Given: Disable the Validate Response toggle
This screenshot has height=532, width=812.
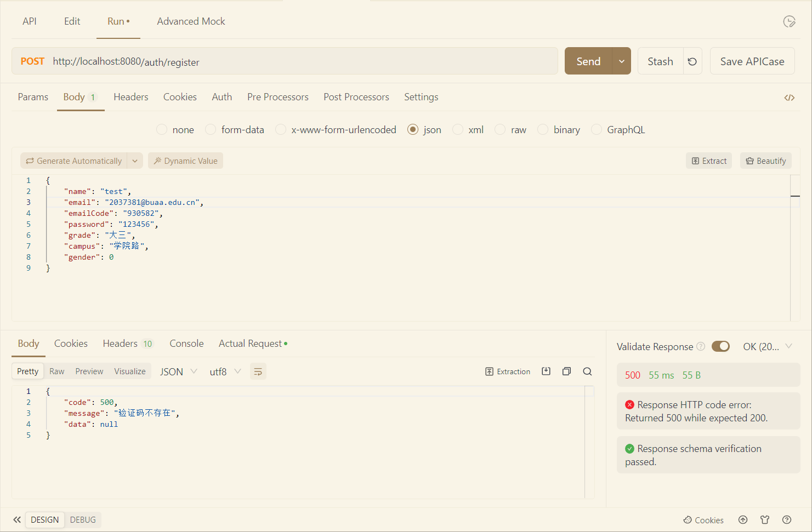Looking at the screenshot, I should tap(720, 346).
